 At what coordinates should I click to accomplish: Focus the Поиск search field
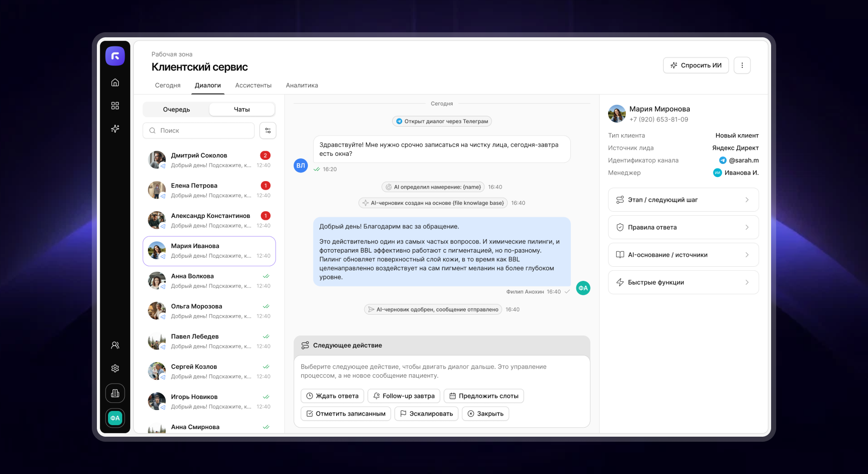pyautogui.click(x=199, y=131)
